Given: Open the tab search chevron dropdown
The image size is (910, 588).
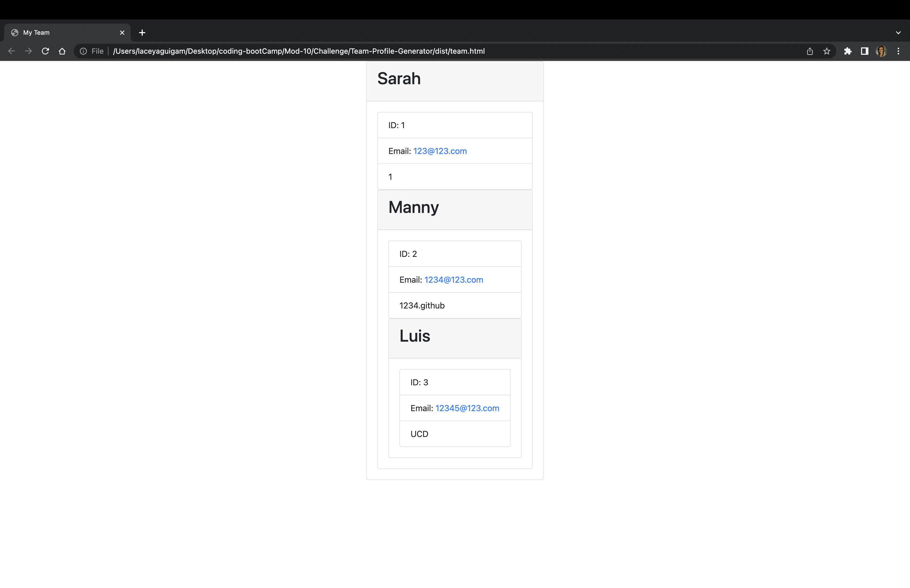Looking at the screenshot, I should (x=898, y=32).
